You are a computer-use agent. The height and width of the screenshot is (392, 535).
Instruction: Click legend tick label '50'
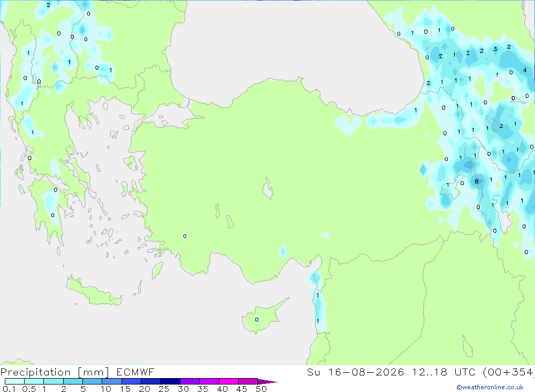click(x=262, y=389)
